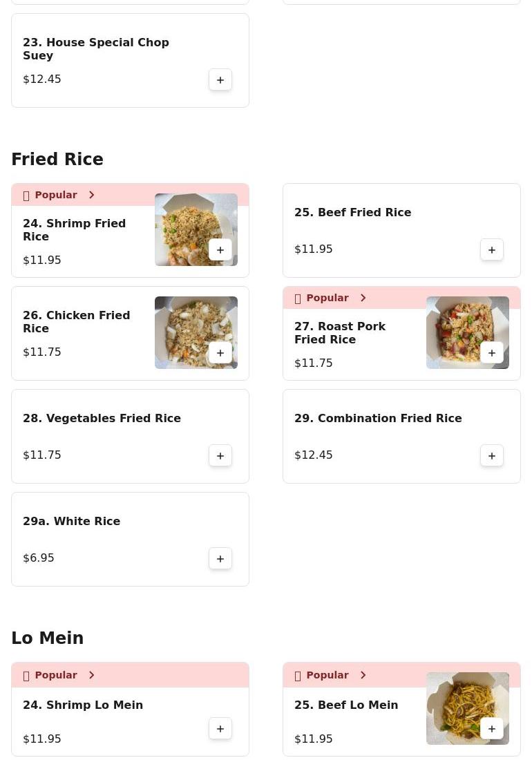Open the 29. Combination Fried Rice item
This screenshot has width=532, height=760.
(401, 436)
